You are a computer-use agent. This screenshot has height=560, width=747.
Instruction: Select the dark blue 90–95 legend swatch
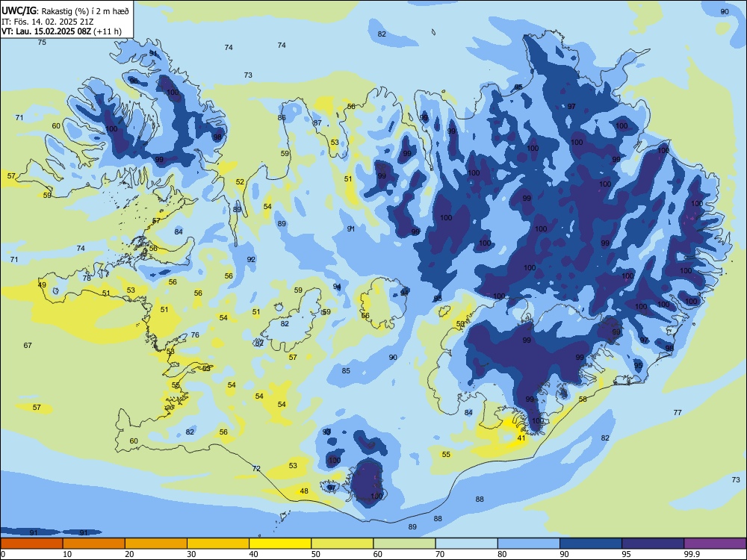591,544
